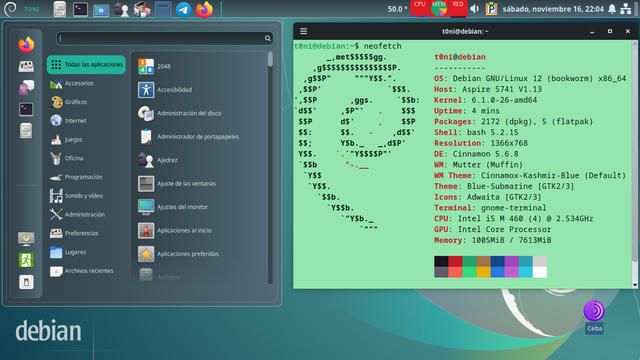
Task: Open the Accesibilidad application
Action: pyautogui.click(x=200, y=90)
